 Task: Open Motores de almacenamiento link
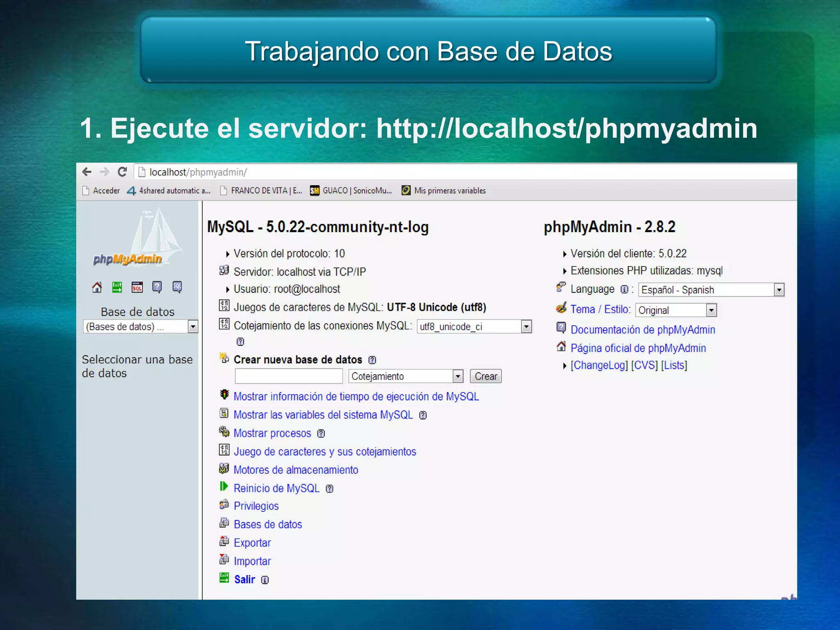tap(296, 470)
